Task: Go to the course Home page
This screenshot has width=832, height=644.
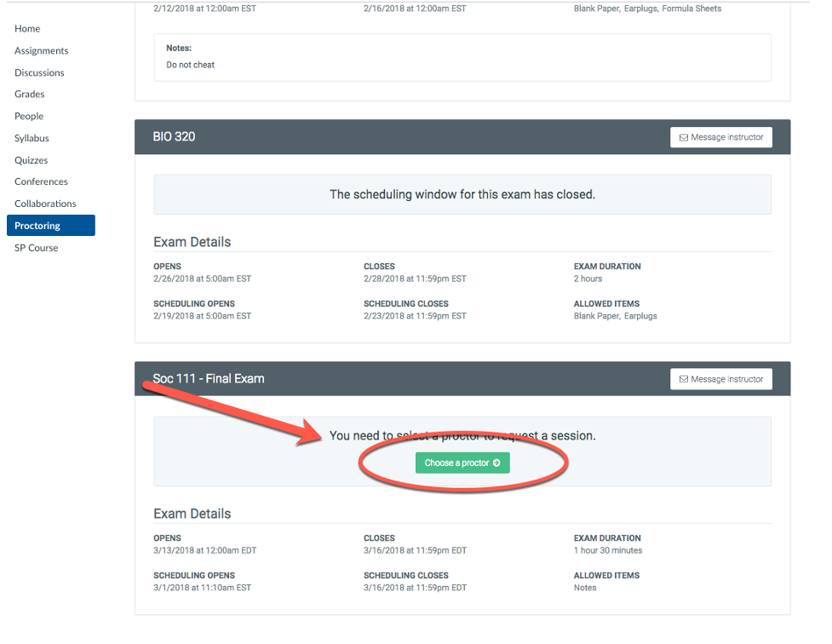Action: pos(27,28)
